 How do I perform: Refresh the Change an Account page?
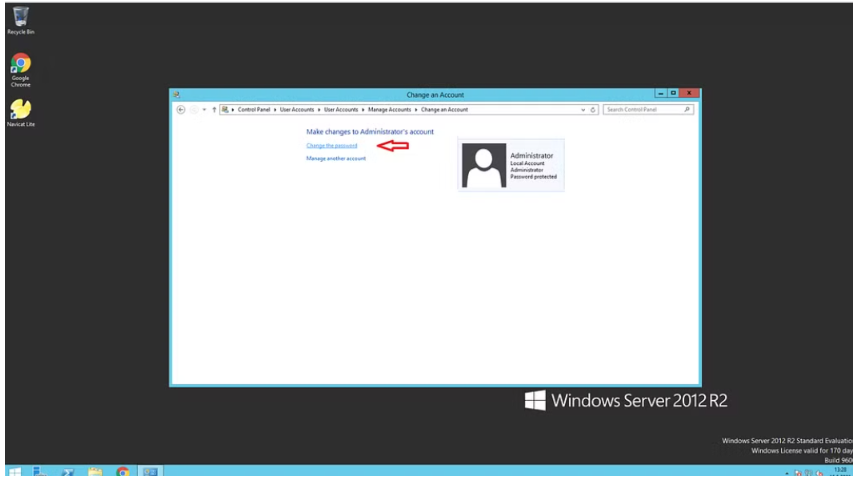click(593, 109)
